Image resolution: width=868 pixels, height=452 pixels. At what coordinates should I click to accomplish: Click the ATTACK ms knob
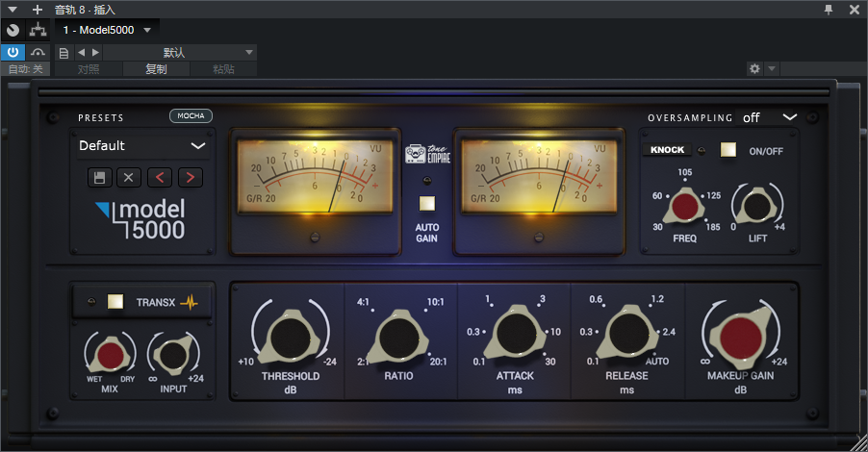pyautogui.click(x=516, y=334)
